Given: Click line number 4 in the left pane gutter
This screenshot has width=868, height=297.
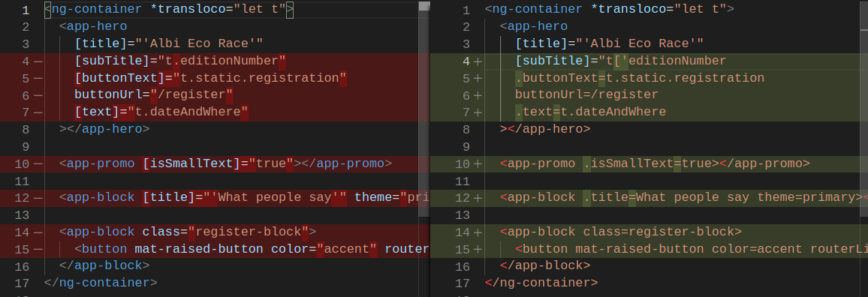Looking at the screenshot, I should point(26,61).
